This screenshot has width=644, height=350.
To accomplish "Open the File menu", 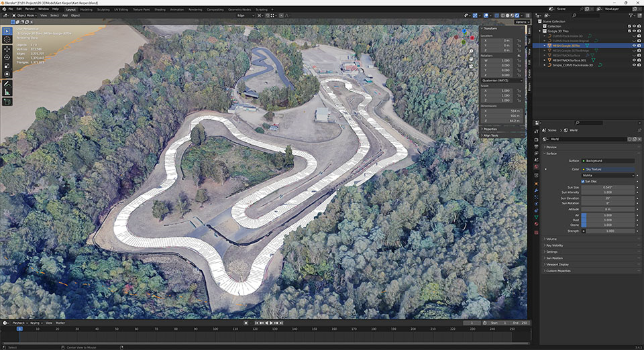I will pyautogui.click(x=11, y=9).
